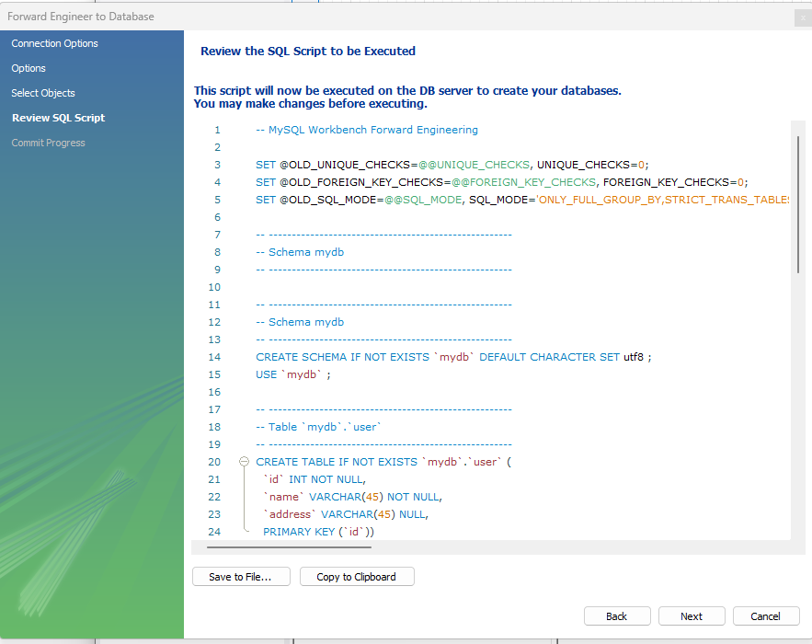Click the Back button
Image resolution: width=812 pixels, height=644 pixels.
[x=617, y=616]
